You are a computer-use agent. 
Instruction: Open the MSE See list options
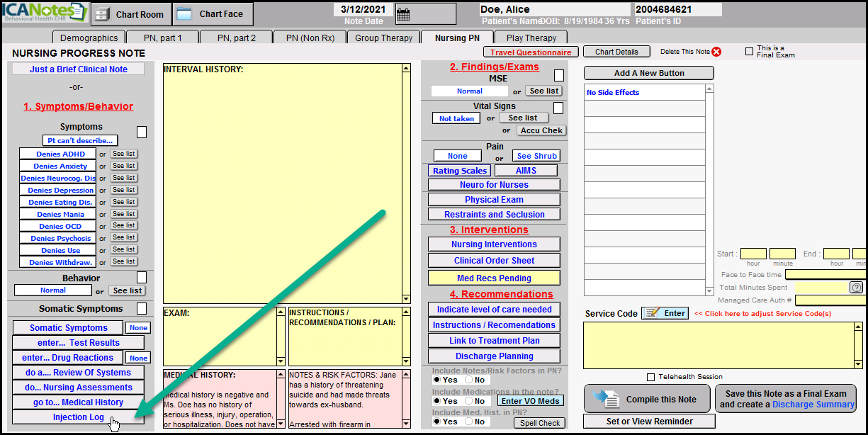(544, 91)
